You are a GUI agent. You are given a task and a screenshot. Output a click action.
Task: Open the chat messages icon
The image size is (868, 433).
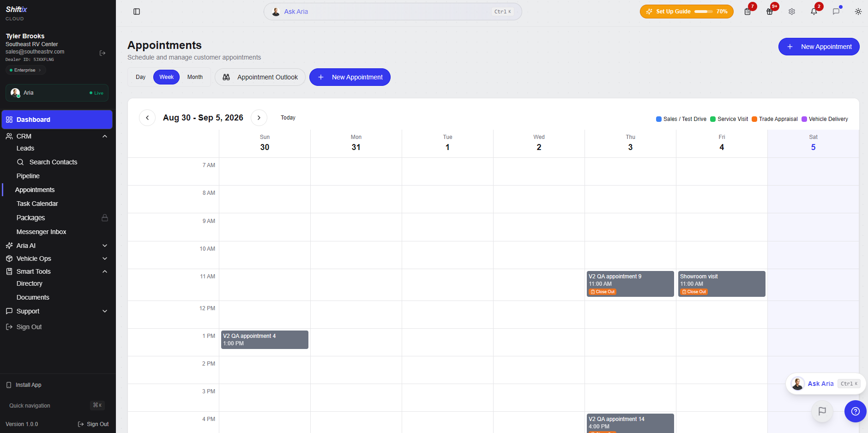point(836,12)
